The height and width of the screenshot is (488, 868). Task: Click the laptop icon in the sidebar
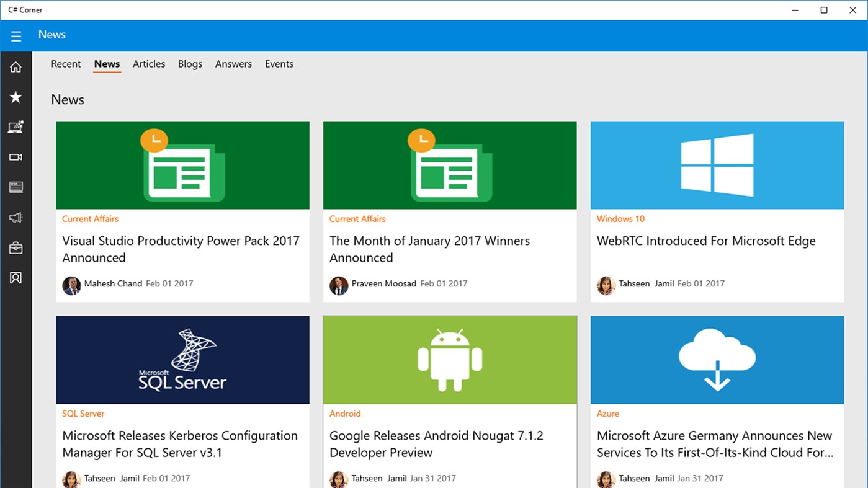pos(16,127)
